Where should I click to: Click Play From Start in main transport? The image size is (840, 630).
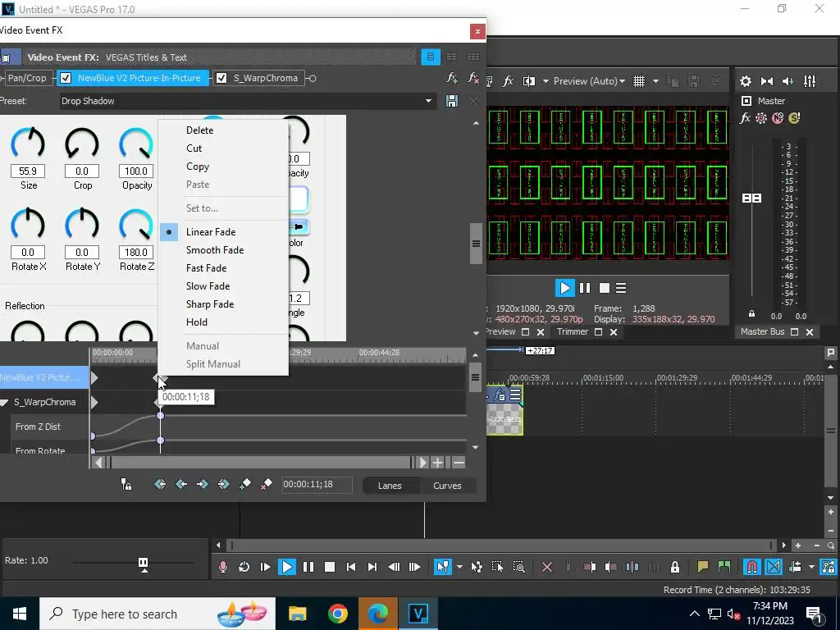click(265, 567)
